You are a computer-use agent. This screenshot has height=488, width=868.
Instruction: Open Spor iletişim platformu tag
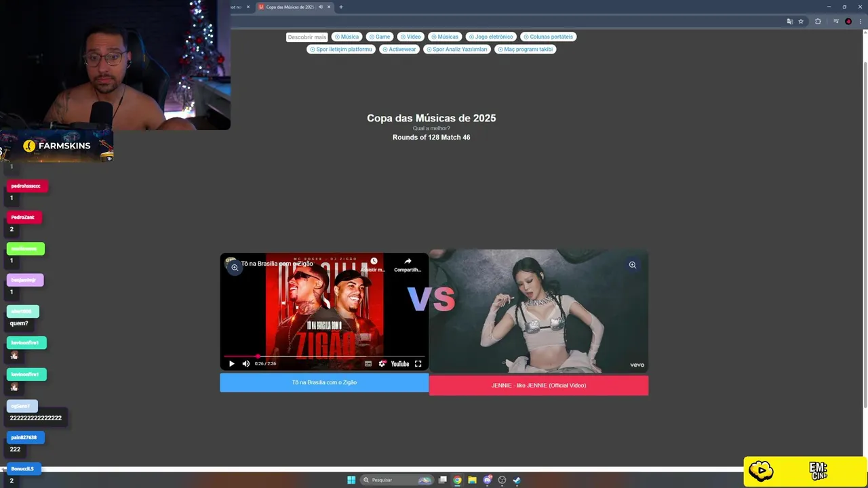pyautogui.click(x=341, y=49)
